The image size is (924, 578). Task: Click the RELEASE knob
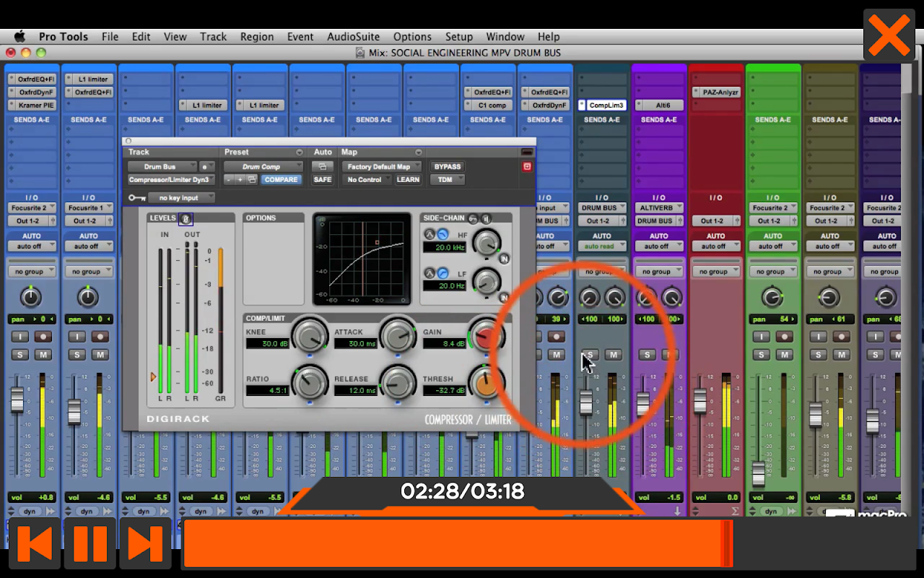[x=398, y=382]
